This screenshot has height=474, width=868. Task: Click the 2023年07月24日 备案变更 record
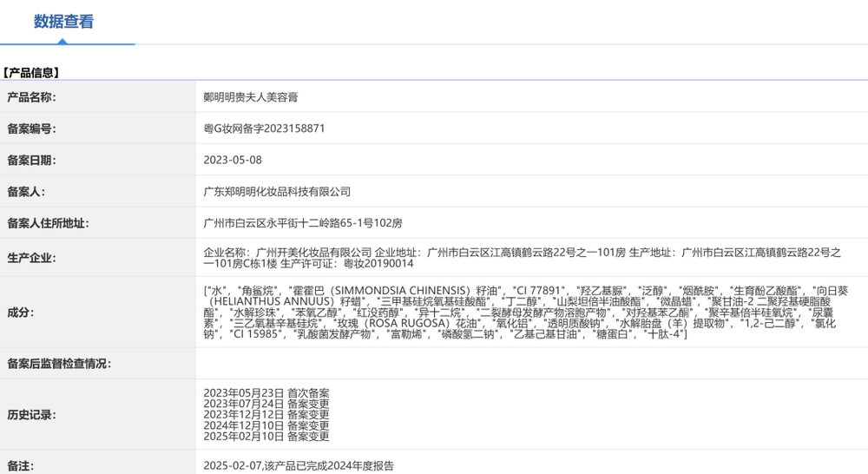pyautogui.click(x=266, y=404)
